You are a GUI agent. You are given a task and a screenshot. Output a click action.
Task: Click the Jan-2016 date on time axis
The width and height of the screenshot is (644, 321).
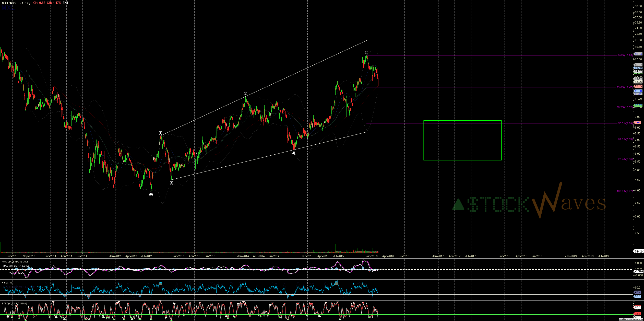[372, 256]
